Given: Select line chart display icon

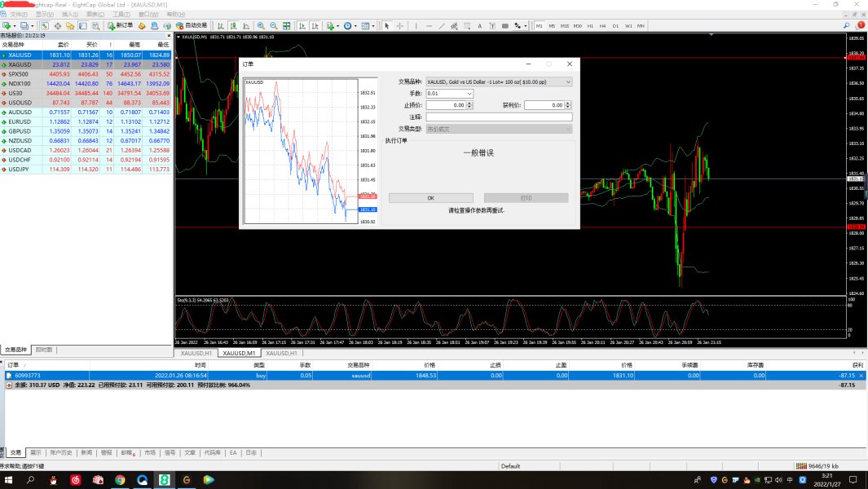Looking at the screenshot, I should tap(246, 25).
